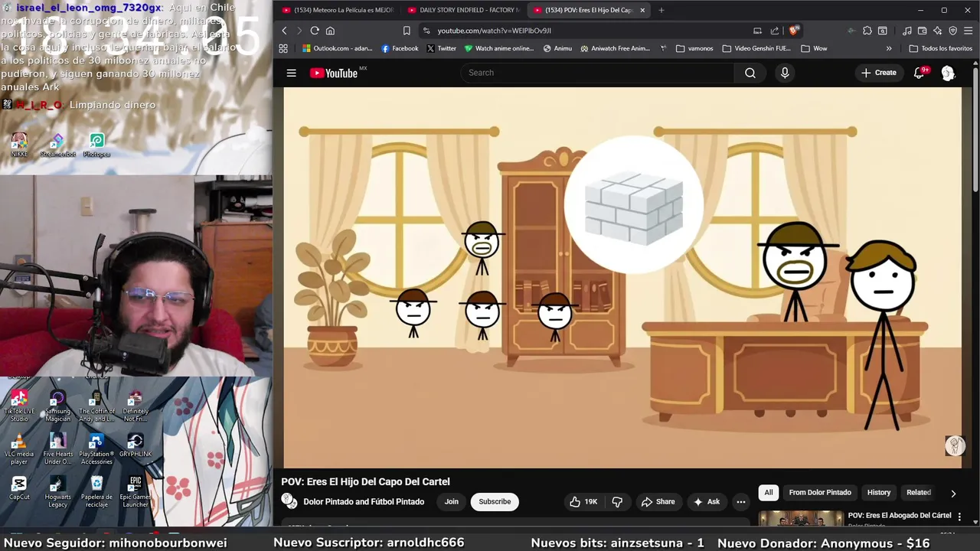Open POV: Eres El Abogado Del Cártel thumbnail

pyautogui.click(x=801, y=519)
